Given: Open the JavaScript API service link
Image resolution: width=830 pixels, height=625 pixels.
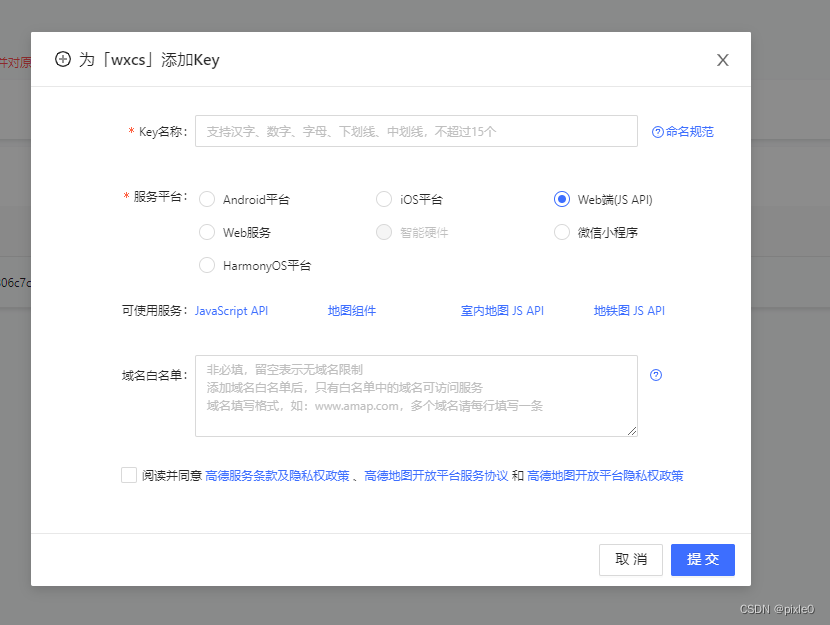Looking at the screenshot, I should pyautogui.click(x=231, y=311).
